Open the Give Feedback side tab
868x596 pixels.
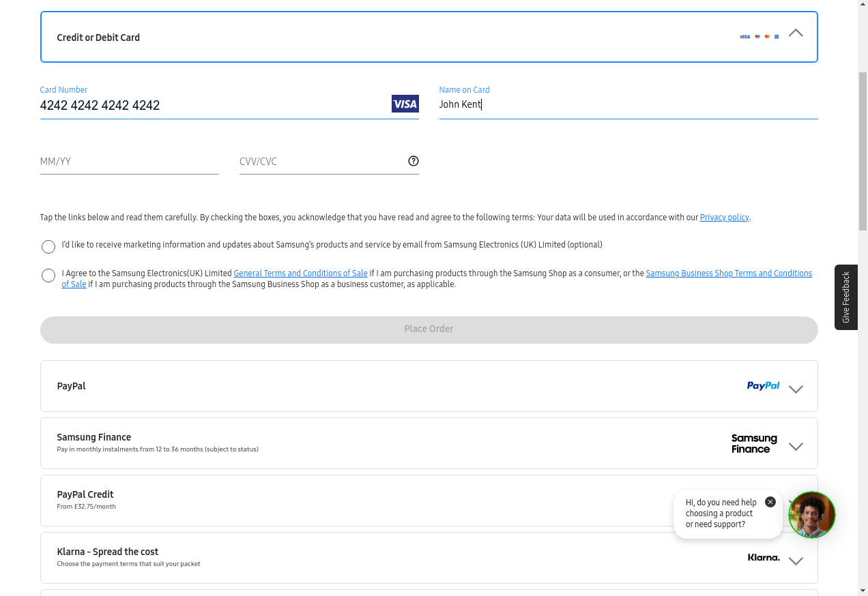(x=846, y=297)
